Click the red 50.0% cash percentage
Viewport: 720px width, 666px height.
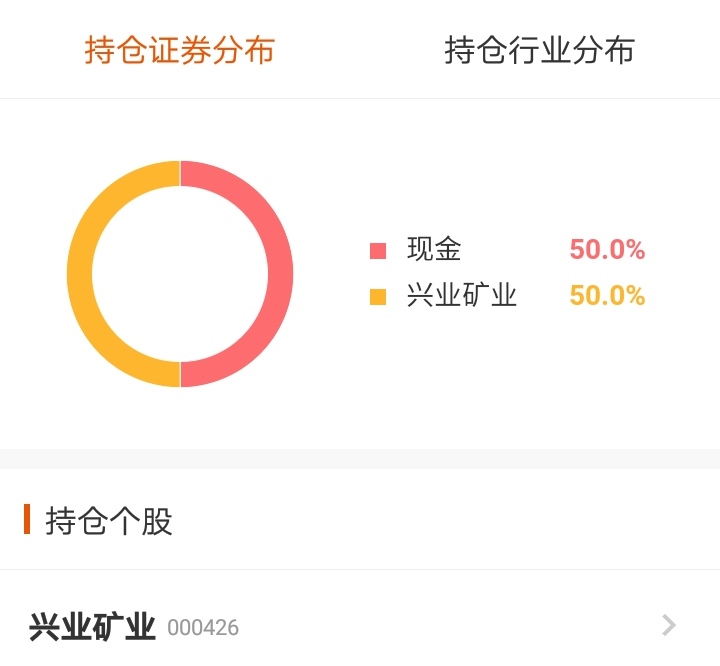(x=607, y=249)
